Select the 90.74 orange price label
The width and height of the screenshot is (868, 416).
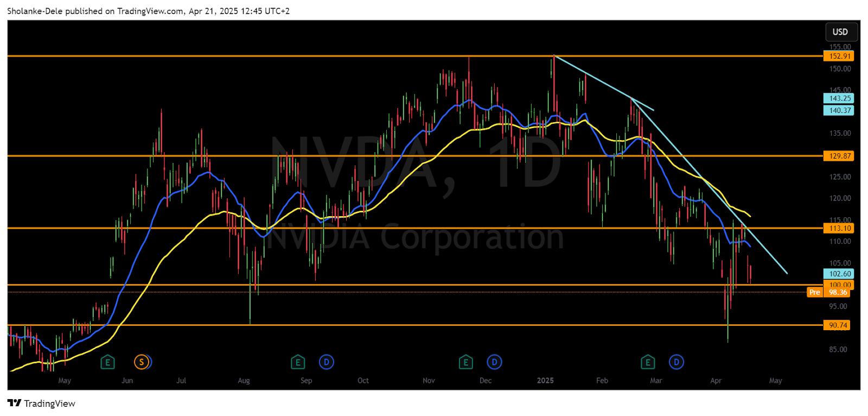point(837,325)
